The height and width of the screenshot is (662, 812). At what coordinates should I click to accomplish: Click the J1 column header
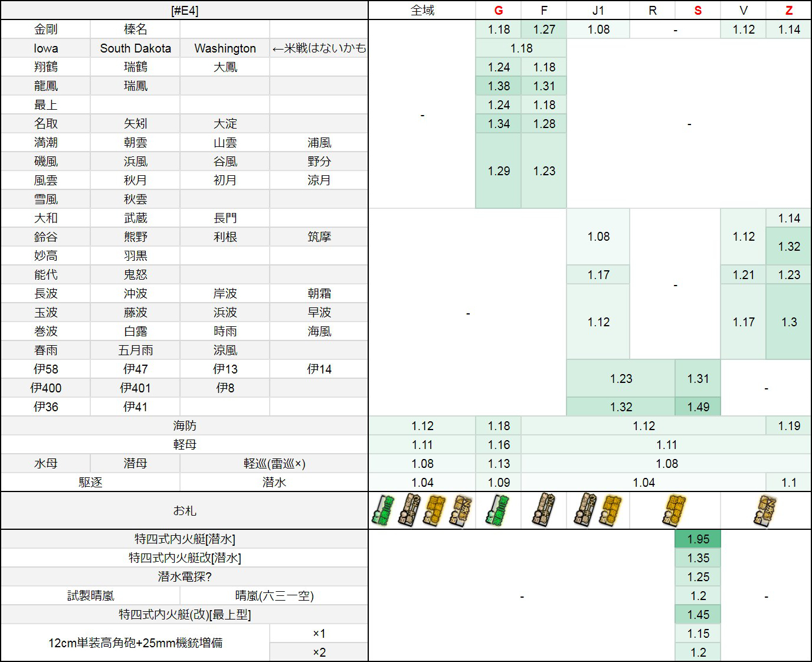pos(598,11)
